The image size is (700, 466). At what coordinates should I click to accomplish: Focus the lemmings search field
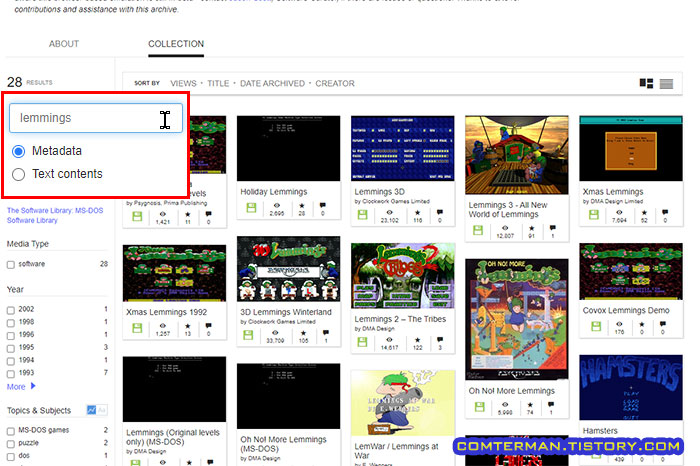coord(96,118)
